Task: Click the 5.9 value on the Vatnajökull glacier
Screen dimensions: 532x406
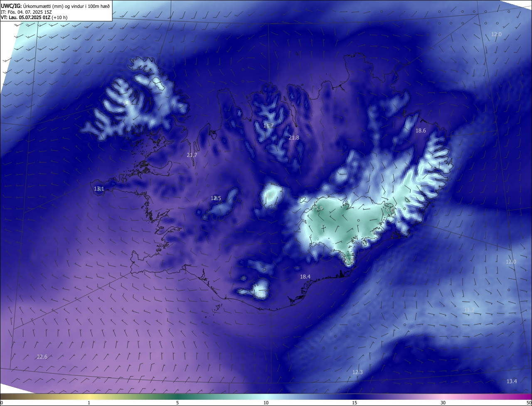Action: coord(319,208)
